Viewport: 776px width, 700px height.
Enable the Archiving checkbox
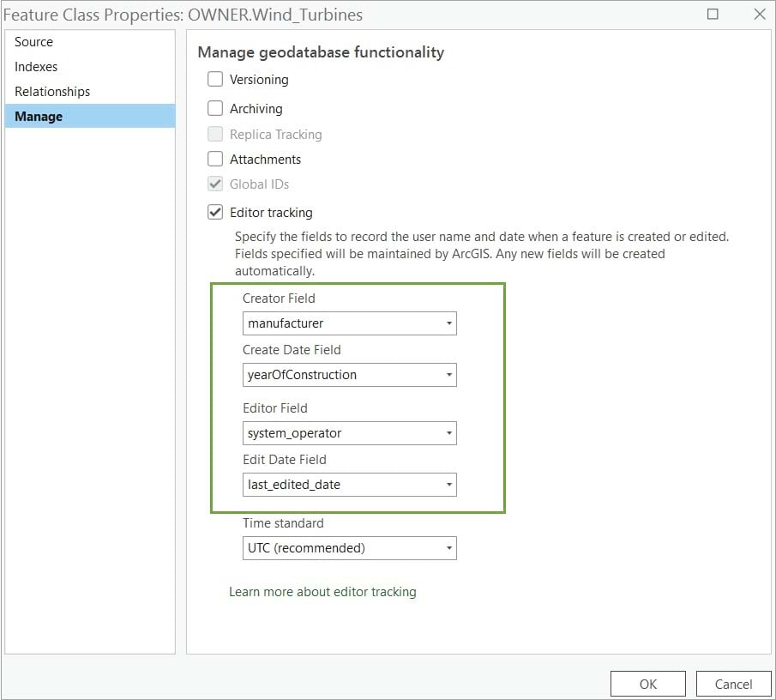tap(215, 108)
